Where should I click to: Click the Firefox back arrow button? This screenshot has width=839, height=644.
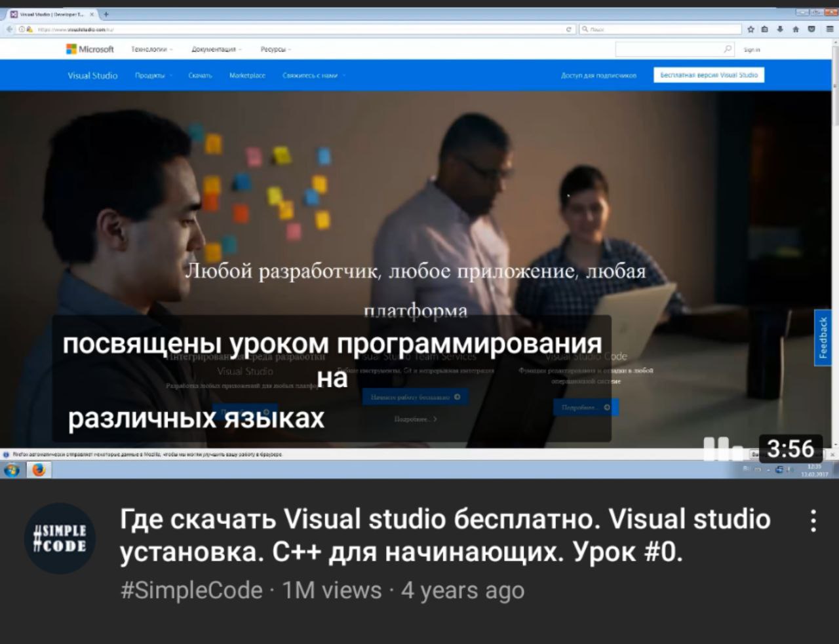coord(9,29)
